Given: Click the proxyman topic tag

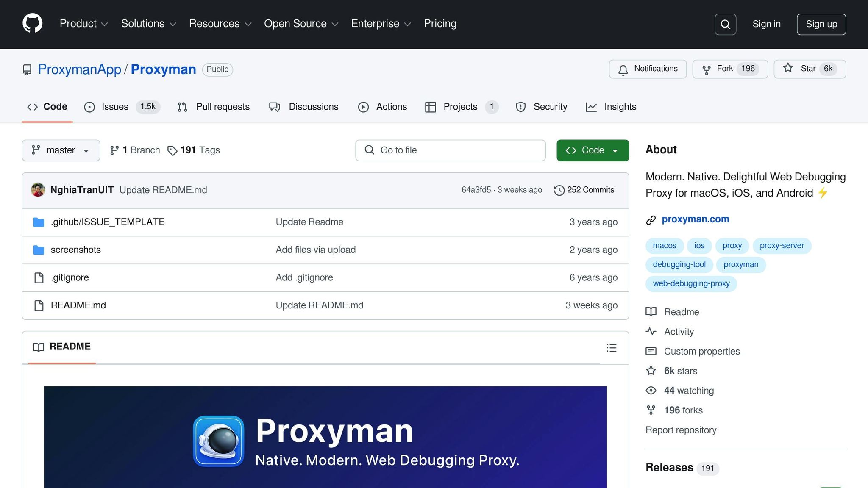Looking at the screenshot, I should [x=740, y=265].
